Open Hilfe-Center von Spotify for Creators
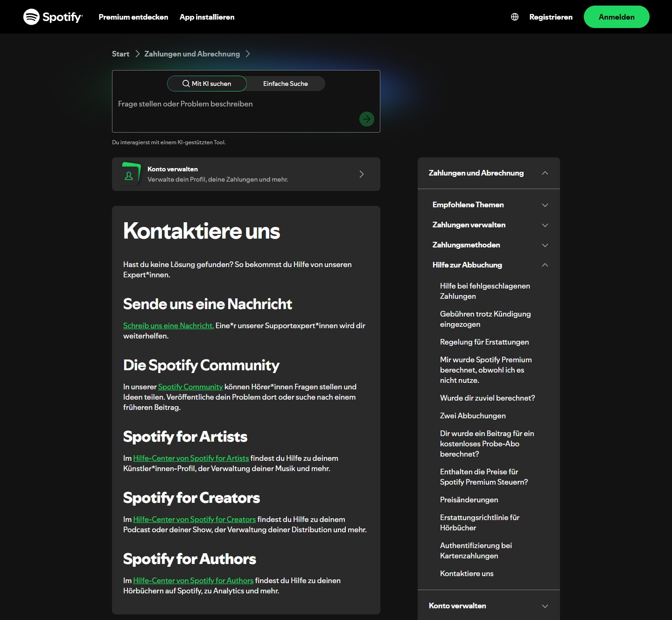This screenshot has width=672, height=620. click(x=195, y=519)
